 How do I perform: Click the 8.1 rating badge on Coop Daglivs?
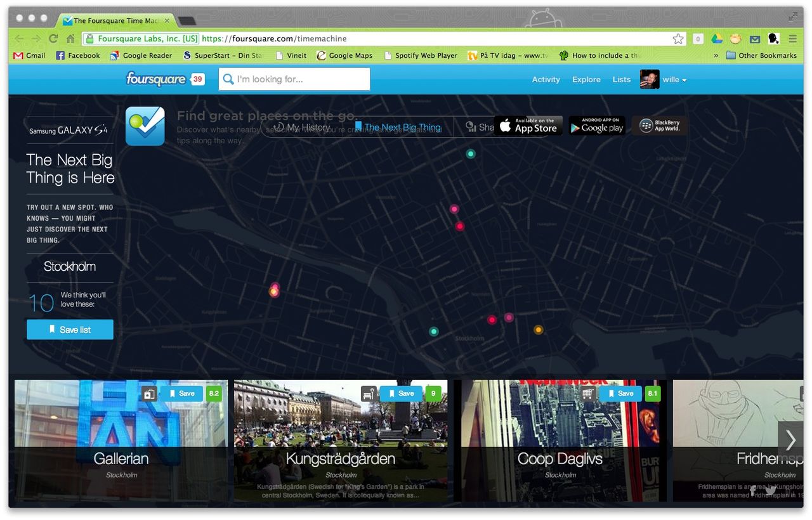pyautogui.click(x=653, y=393)
